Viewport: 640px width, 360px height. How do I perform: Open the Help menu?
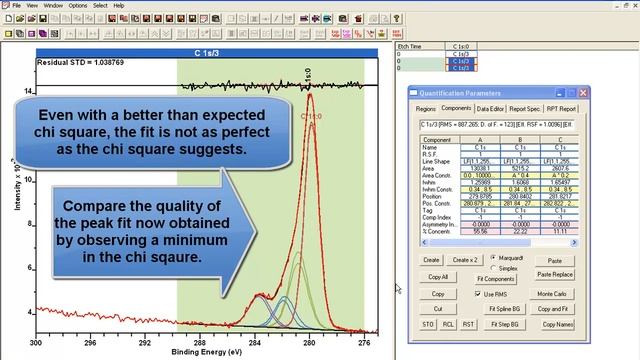click(119, 5)
